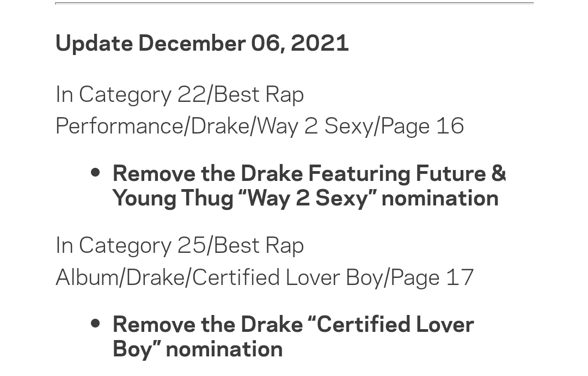The width and height of the screenshot is (588, 376).
Task: Click "nomination" after the "Way 2 Sexy" title
Action: tap(440, 198)
